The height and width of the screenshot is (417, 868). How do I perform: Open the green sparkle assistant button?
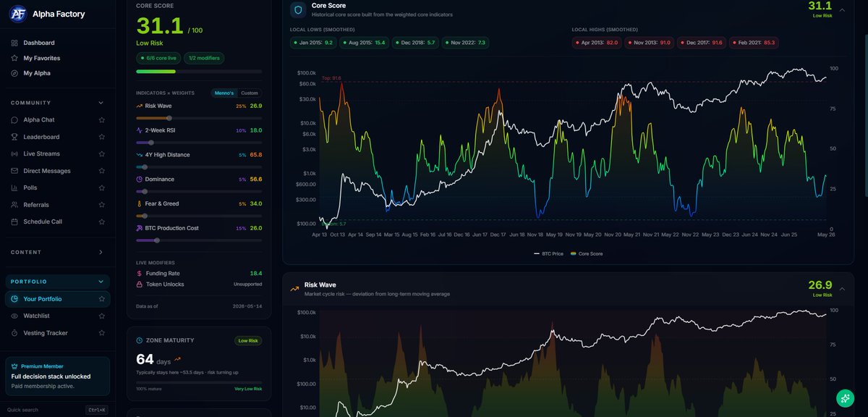point(845,397)
